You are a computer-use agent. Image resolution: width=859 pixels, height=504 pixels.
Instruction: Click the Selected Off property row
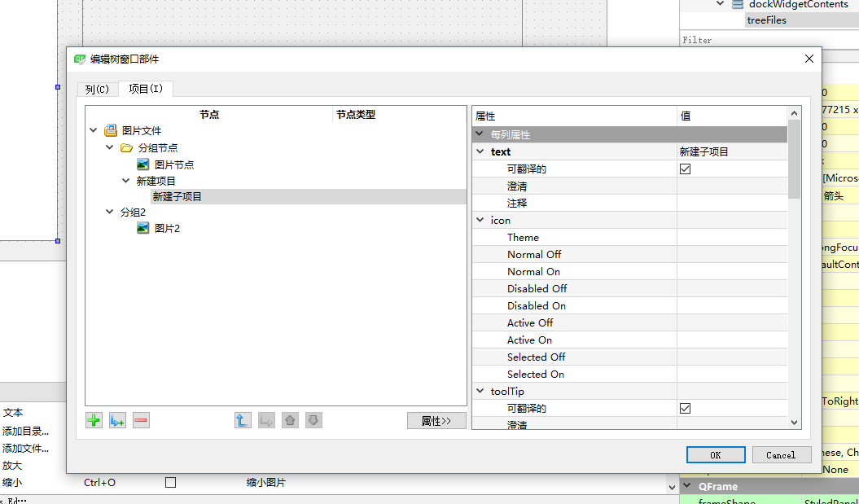pos(629,357)
